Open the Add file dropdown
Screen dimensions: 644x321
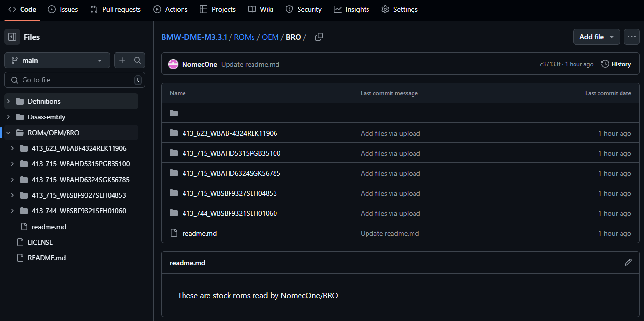[596, 37]
